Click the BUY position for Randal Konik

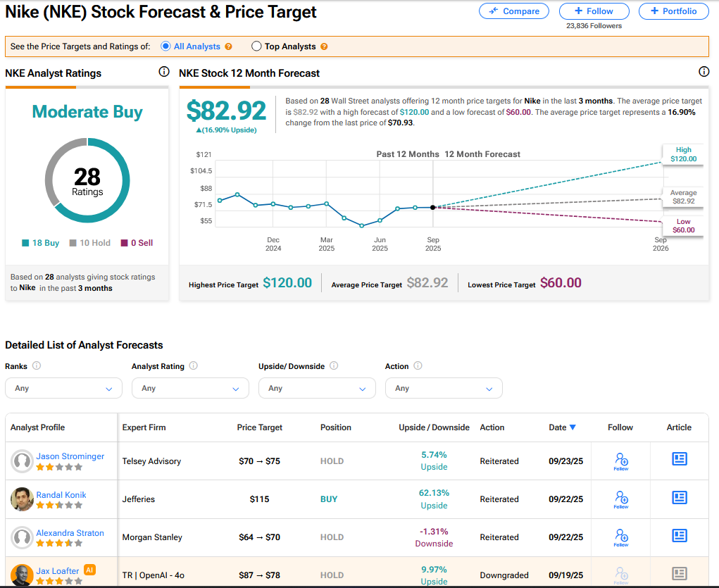click(x=329, y=499)
